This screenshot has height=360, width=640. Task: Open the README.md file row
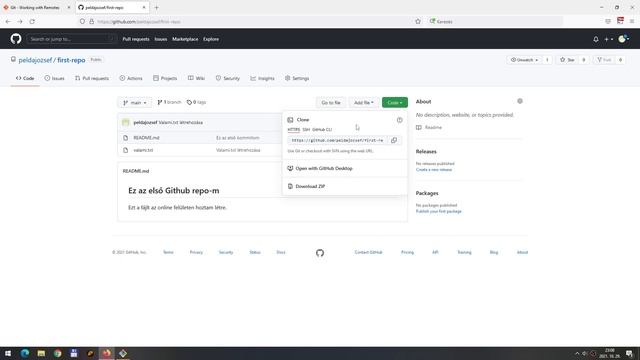point(147,138)
